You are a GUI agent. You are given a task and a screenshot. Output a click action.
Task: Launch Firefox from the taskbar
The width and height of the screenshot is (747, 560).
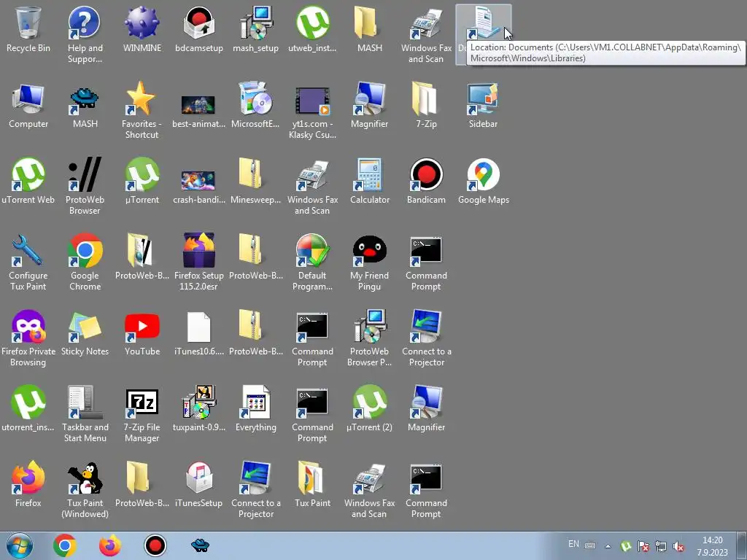click(x=110, y=545)
